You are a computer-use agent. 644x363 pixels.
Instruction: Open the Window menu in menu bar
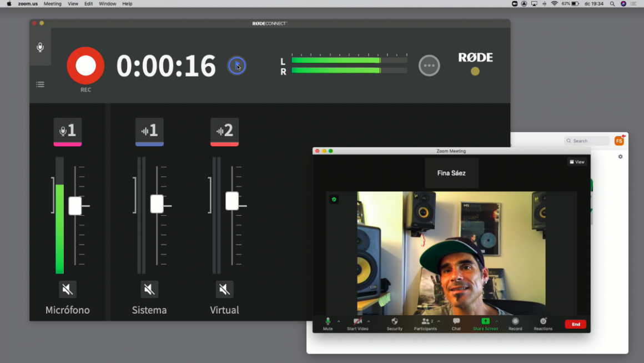[x=107, y=4]
